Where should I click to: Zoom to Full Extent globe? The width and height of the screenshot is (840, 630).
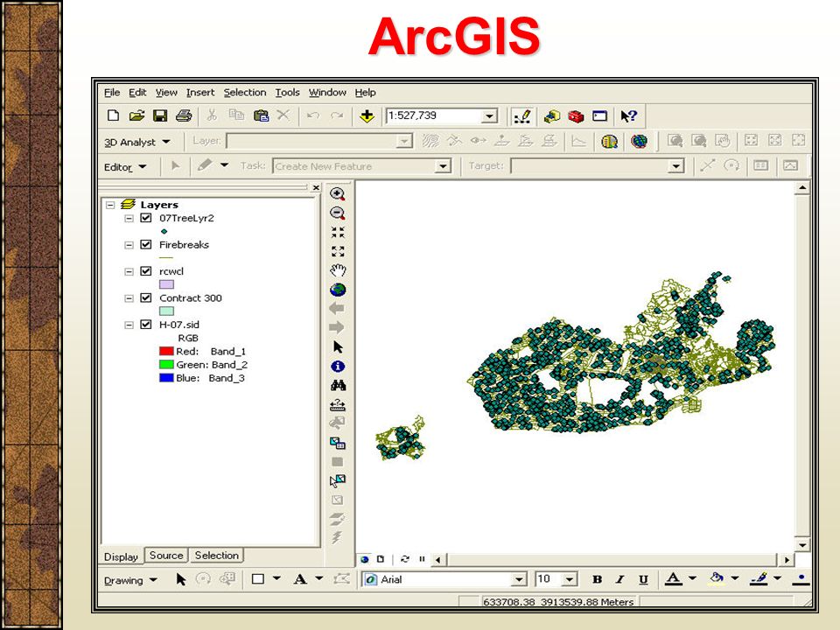(x=338, y=290)
